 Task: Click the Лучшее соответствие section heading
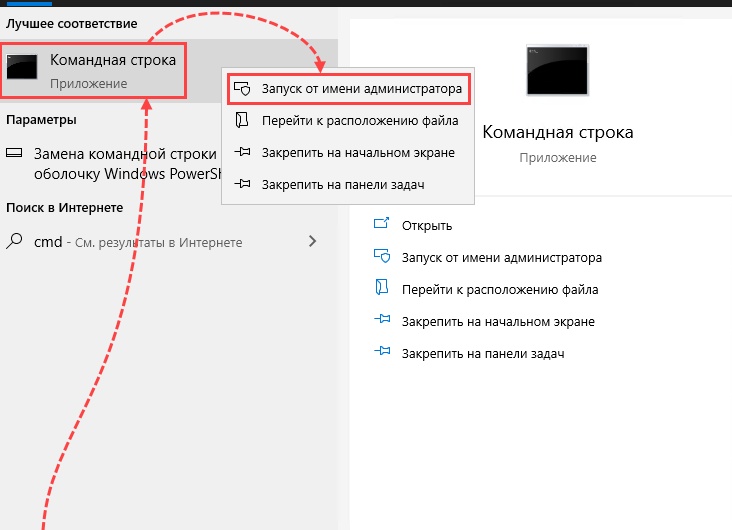pyautogui.click(x=71, y=23)
